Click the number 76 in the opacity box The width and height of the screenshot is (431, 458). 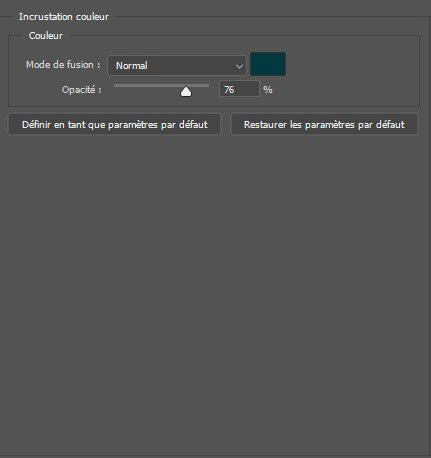point(229,90)
